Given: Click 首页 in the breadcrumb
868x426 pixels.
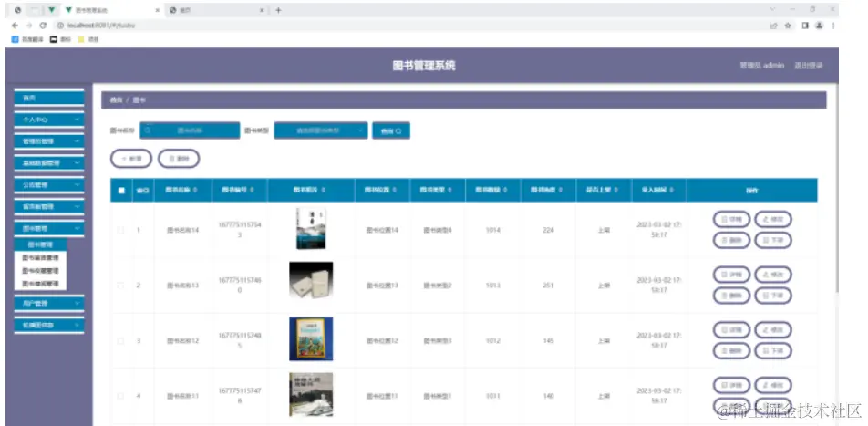Looking at the screenshot, I should coord(116,100).
